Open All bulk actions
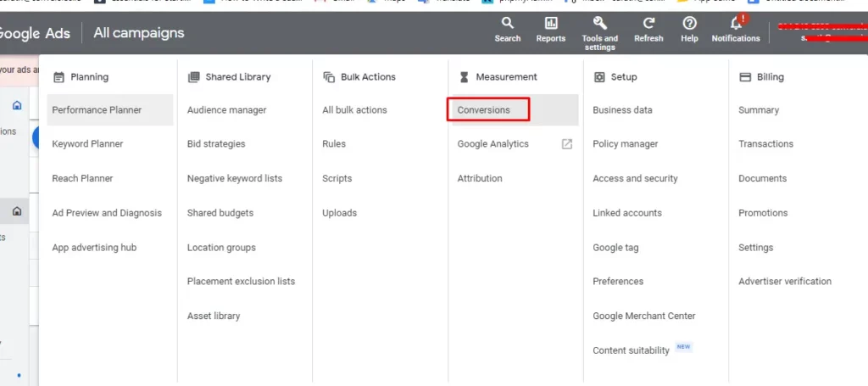Screen dimensions: 868x386 [355, 110]
